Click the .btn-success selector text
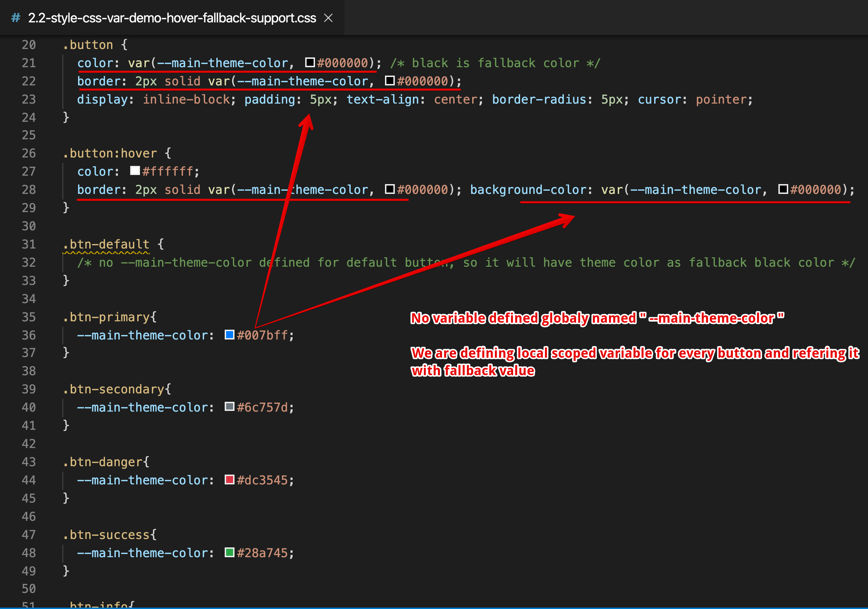This screenshot has height=609, width=868. 107,535
